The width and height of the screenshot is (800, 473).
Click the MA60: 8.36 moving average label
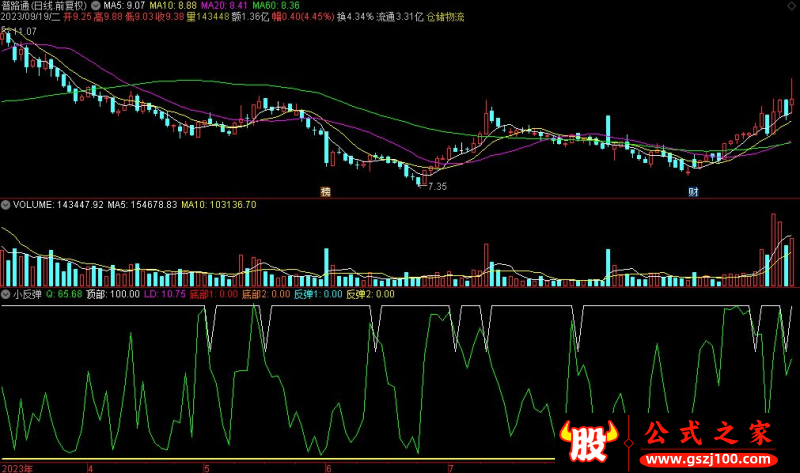tap(276, 6)
